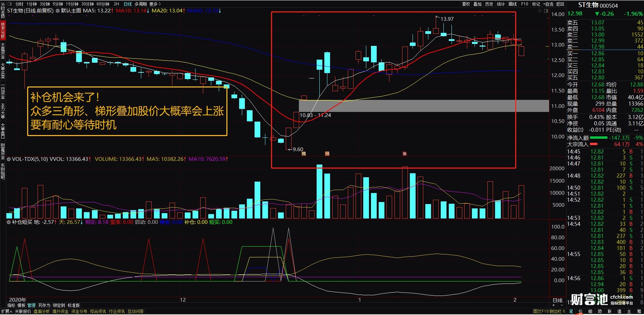Click 标准版 option
This screenshot has height=315, width=644.
click(x=74, y=305)
